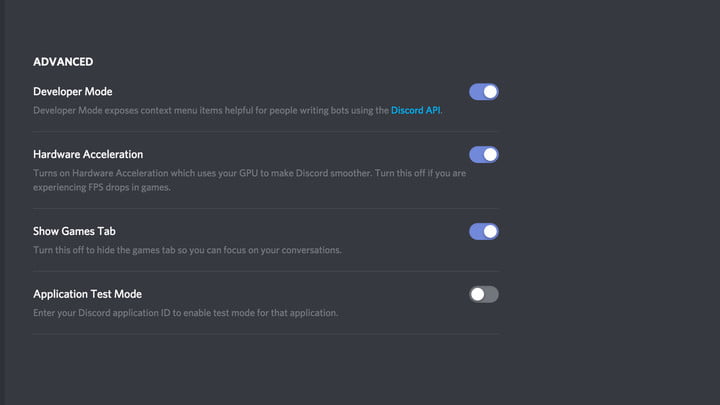Click divider line below Application Test Mode
Viewport: 720px width, 405px height.
point(265,334)
